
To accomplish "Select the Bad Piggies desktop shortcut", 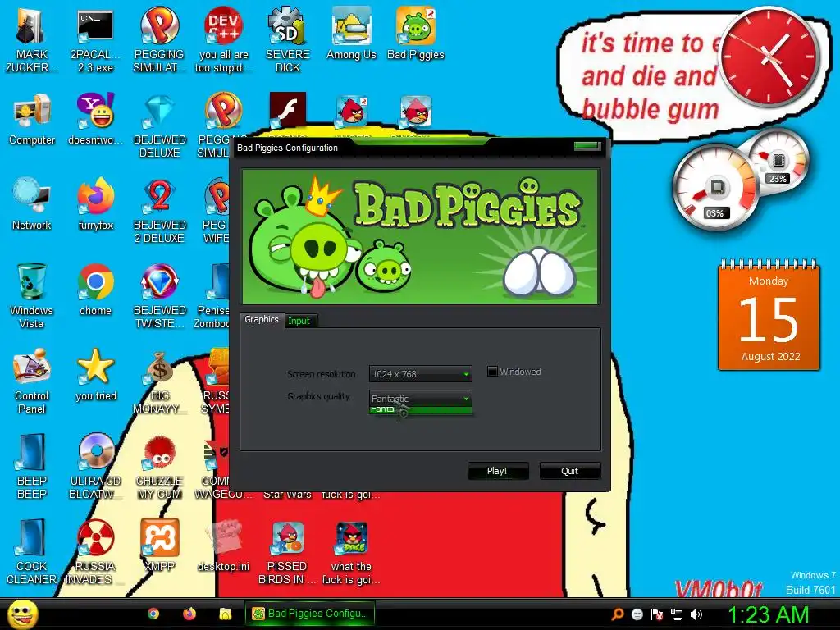I will [x=416, y=34].
